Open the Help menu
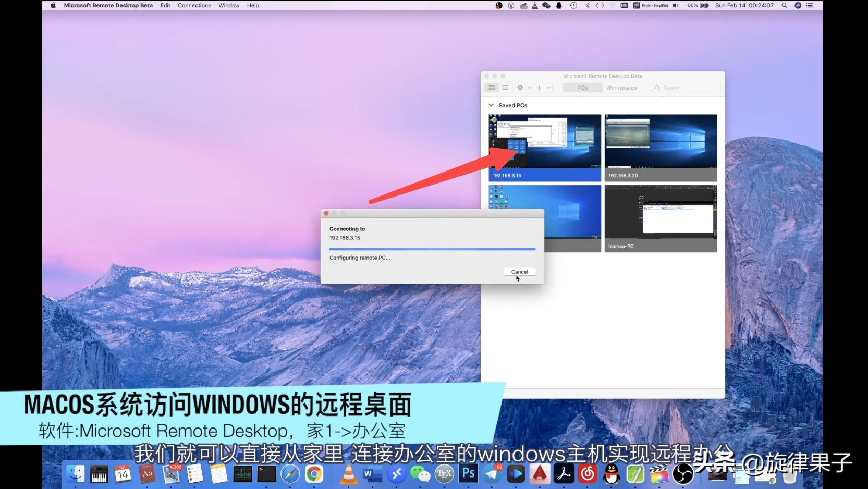Viewport: 868px width, 489px height. click(x=253, y=5)
